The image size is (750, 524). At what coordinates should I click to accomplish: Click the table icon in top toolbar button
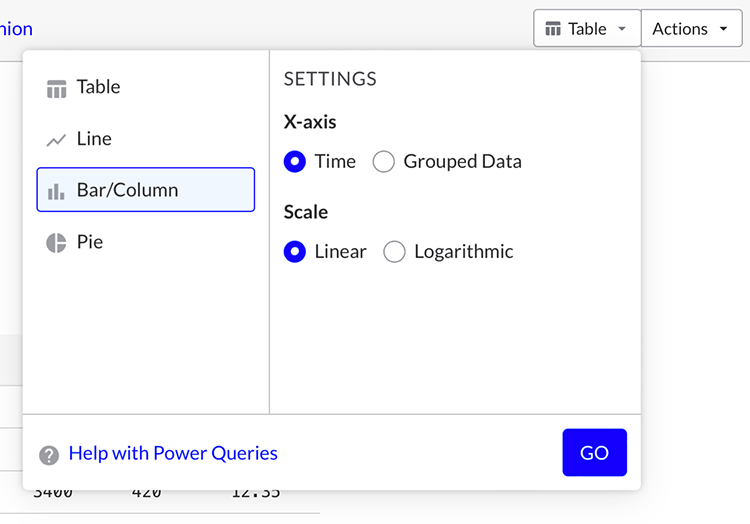pos(553,29)
